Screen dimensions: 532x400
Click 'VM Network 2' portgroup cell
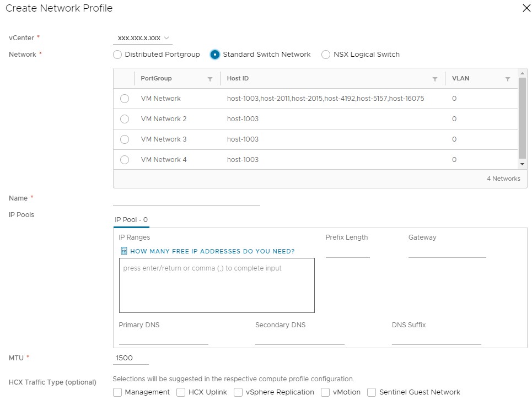point(164,119)
